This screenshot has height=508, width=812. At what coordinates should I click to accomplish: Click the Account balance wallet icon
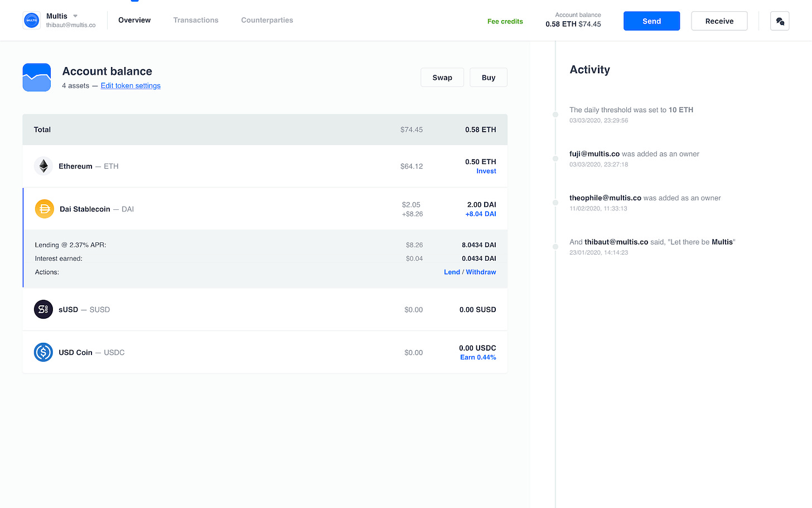(x=37, y=77)
